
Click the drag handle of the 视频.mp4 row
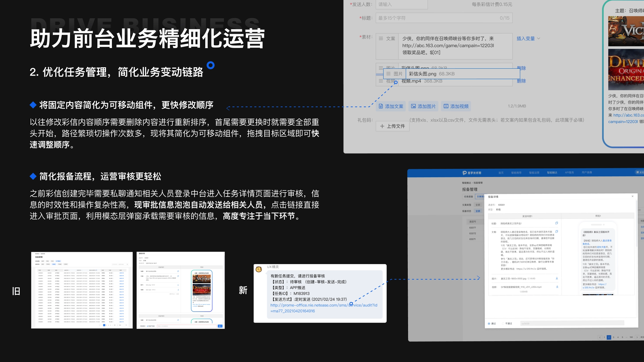tap(381, 81)
